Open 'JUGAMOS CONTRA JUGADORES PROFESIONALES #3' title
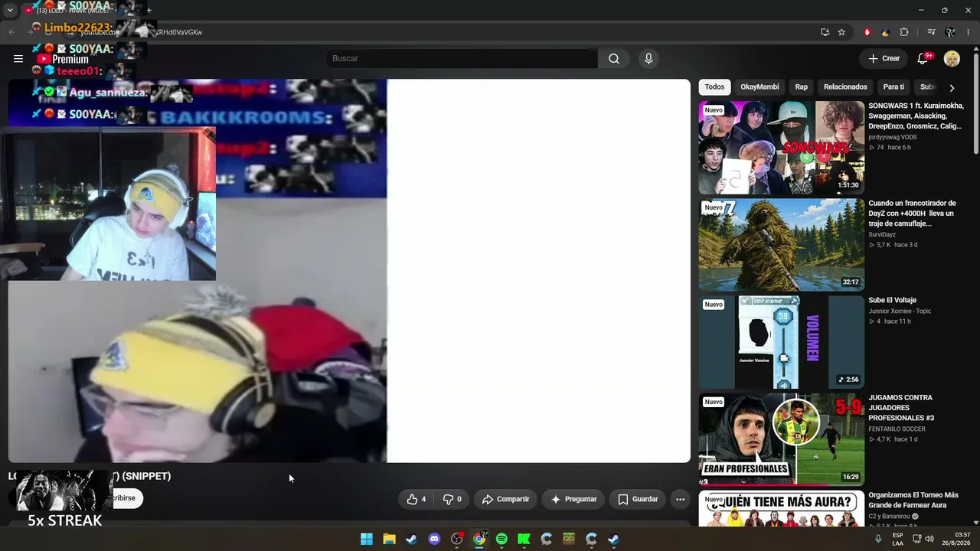Image resolution: width=980 pixels, height=551 pixels. [x=901, y=408]
